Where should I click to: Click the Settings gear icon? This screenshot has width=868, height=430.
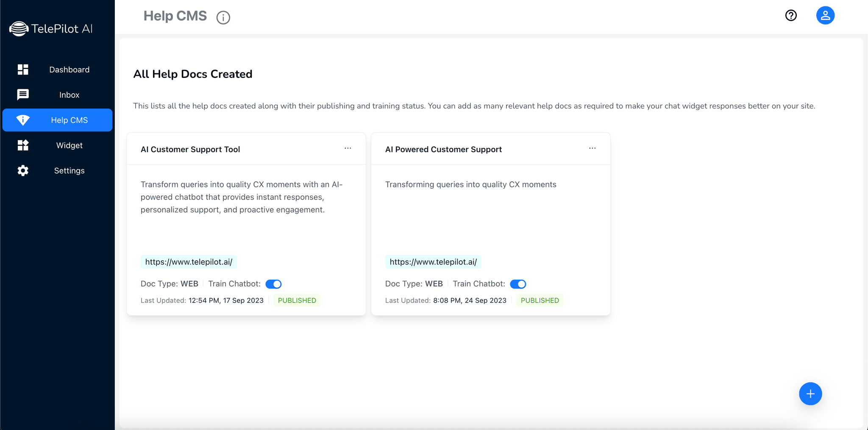pos(23,171)
